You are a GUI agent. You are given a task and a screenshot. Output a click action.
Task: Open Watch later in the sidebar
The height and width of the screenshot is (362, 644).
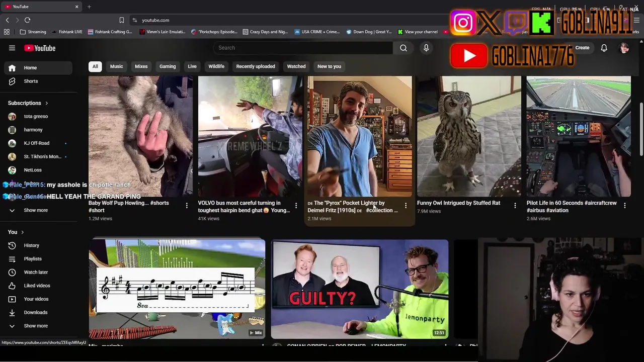click(x=38, y=272)
